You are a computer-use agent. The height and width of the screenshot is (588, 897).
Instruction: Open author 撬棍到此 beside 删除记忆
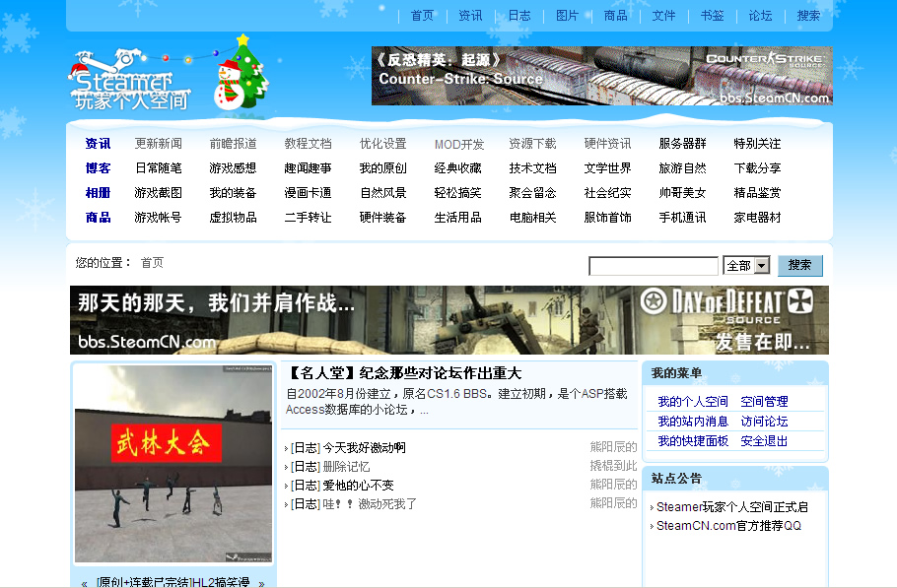(613, 466)
